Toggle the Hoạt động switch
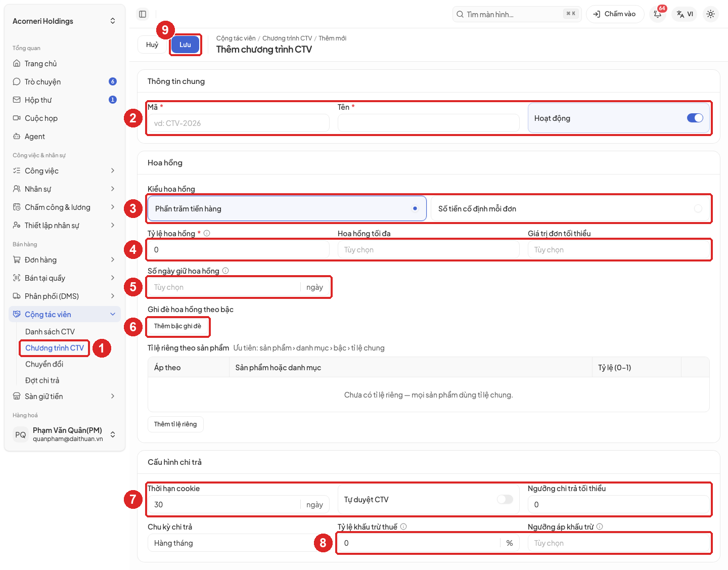This screenshot has height=570, width=728. 695,118
